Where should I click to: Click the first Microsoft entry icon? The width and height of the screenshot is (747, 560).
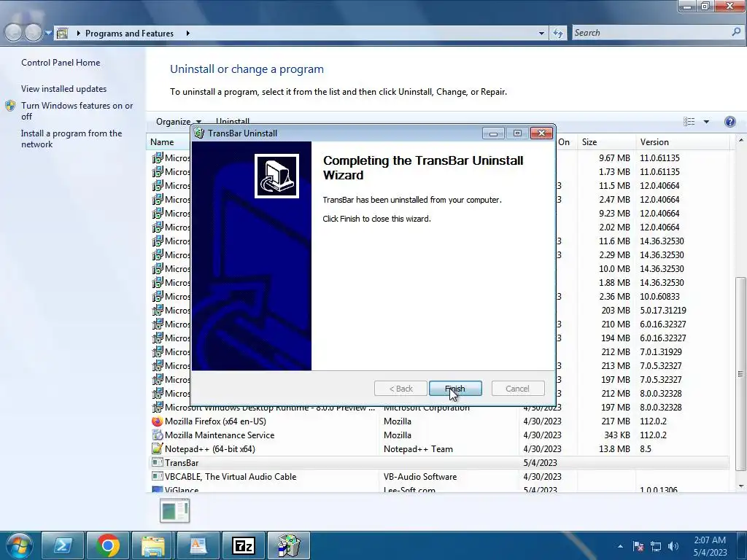tap(158, 157)
